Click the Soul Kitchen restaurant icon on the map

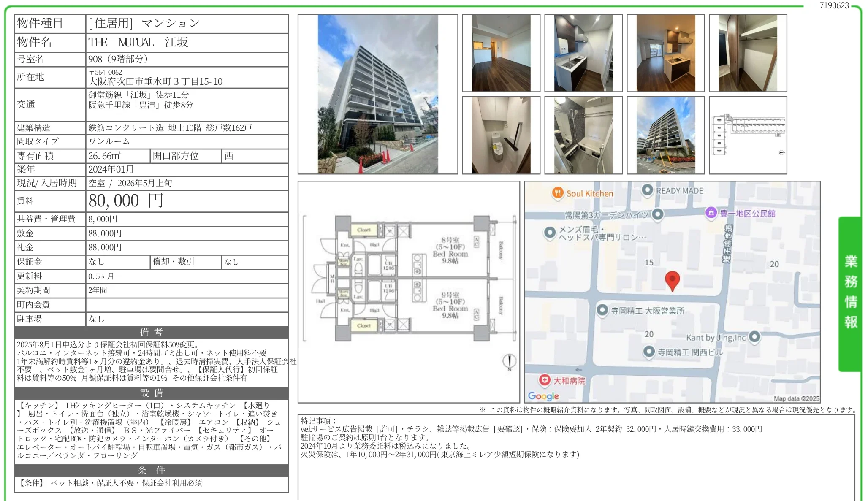tap(557, 192)
